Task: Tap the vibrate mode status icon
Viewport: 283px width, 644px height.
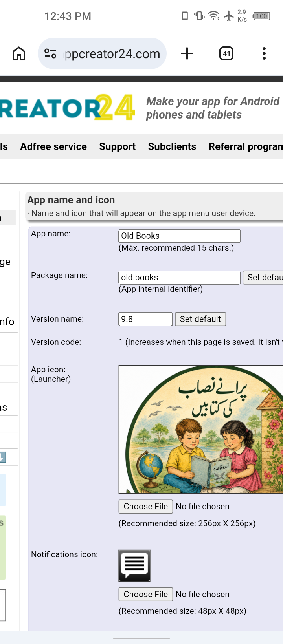Action: click(199, 16)
